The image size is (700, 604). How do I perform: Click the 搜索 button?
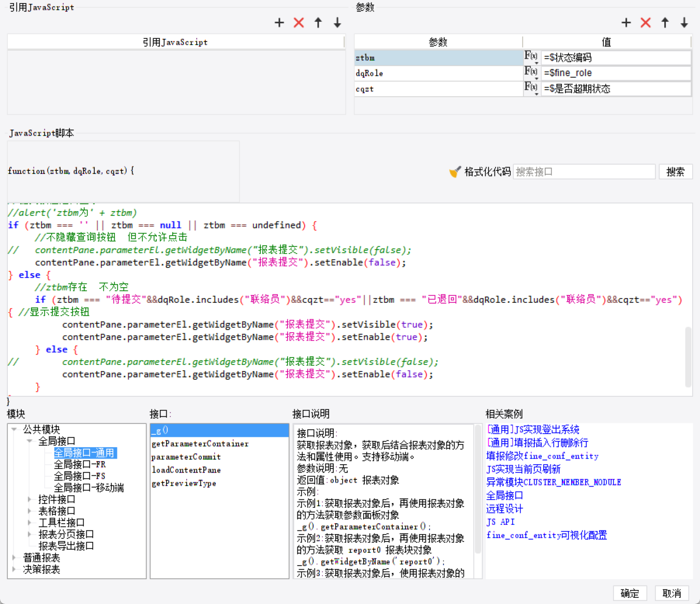675,172
